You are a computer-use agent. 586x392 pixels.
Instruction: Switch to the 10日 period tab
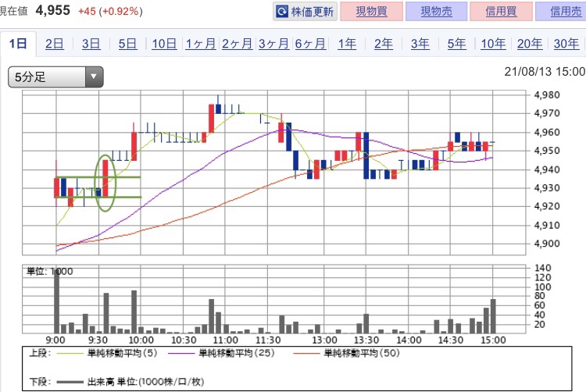tap(164, 44)
